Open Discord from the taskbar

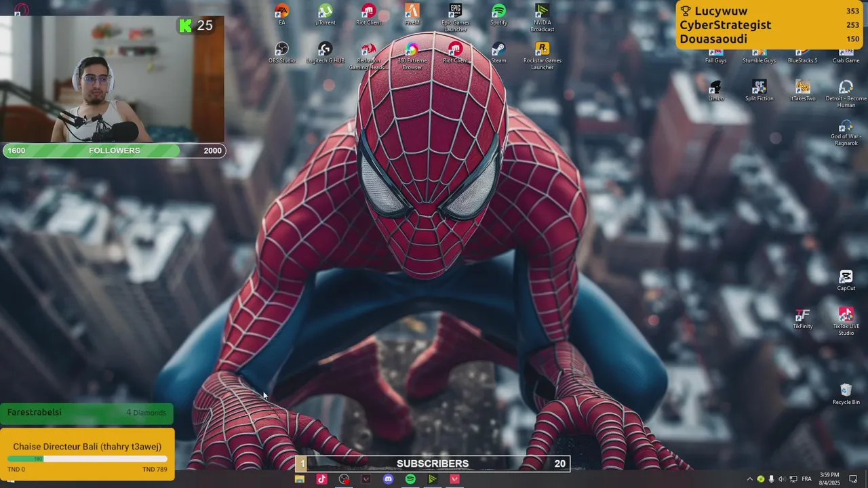click(388, 479)
